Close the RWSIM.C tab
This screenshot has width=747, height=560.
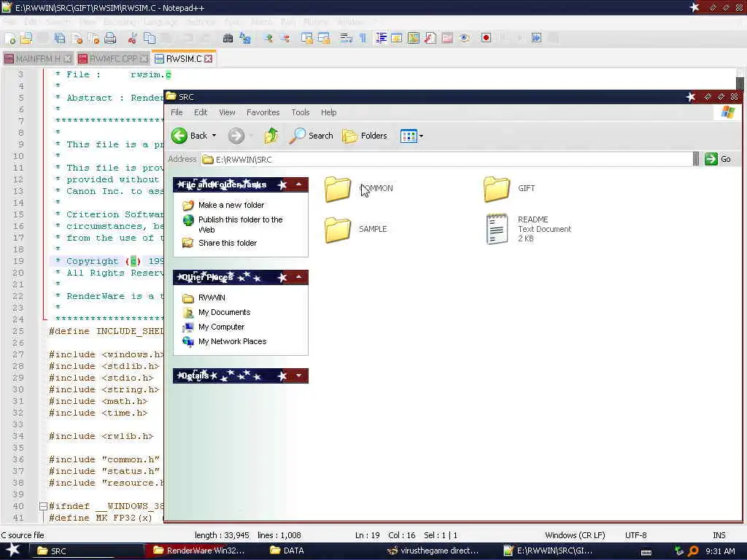click(209, 58)
